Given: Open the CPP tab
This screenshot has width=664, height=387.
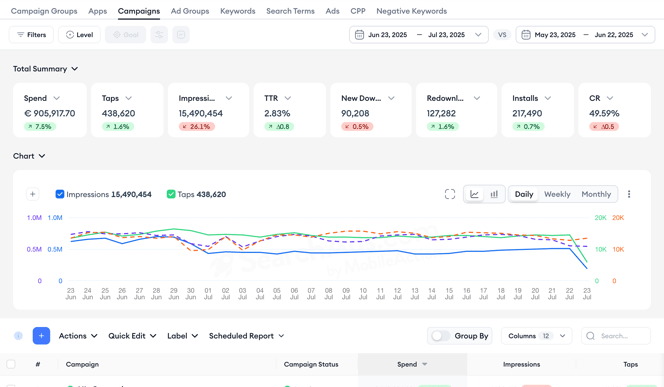Looking at the screenshot, I should 358,11.
